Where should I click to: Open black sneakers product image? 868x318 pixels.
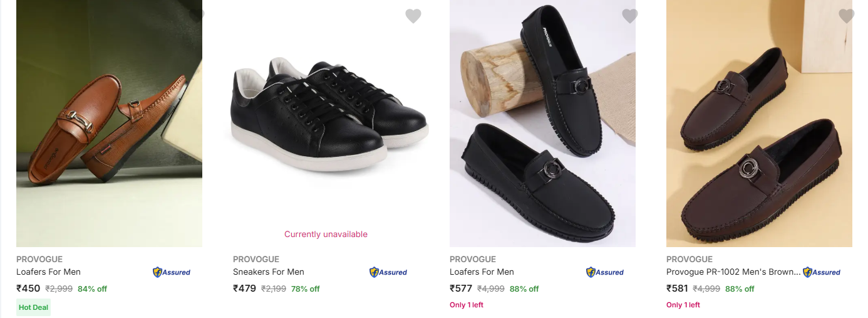coord(326,119)
